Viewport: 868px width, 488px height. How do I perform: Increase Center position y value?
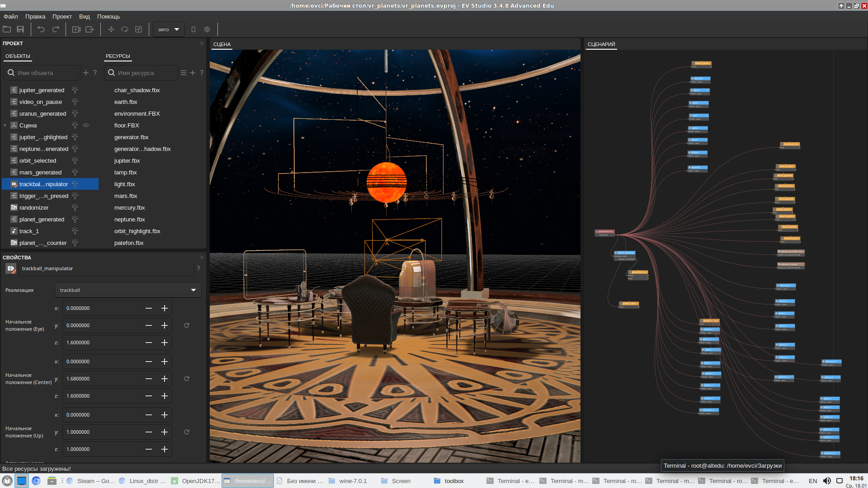165,379
